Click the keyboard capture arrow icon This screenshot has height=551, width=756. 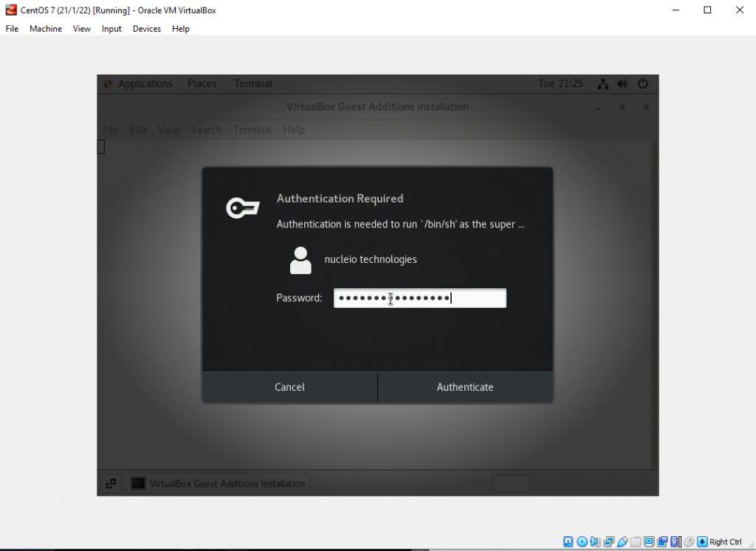pyautogui.click(x=703, y=542)
